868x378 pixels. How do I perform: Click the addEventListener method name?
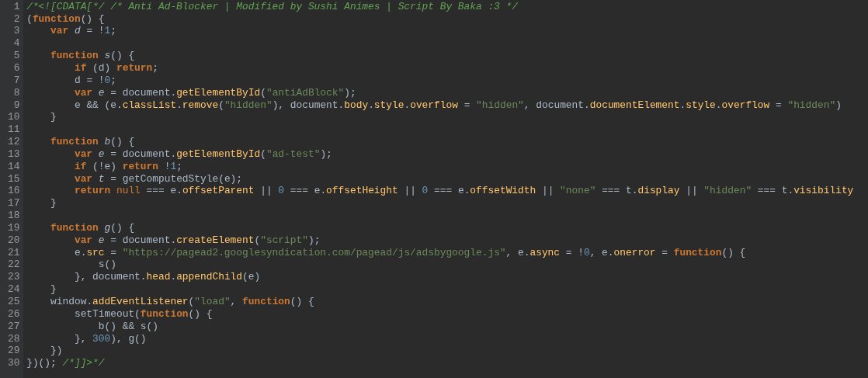click(141, 301)
